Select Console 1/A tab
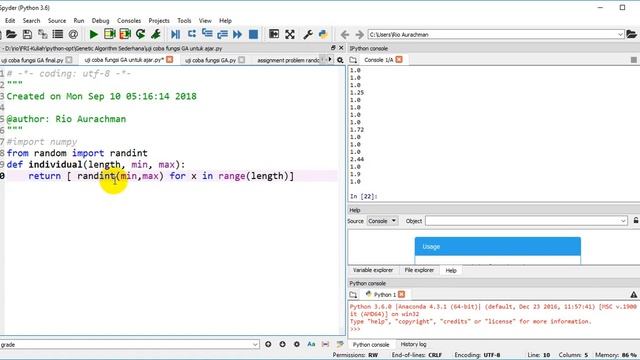 coord(378,60)
